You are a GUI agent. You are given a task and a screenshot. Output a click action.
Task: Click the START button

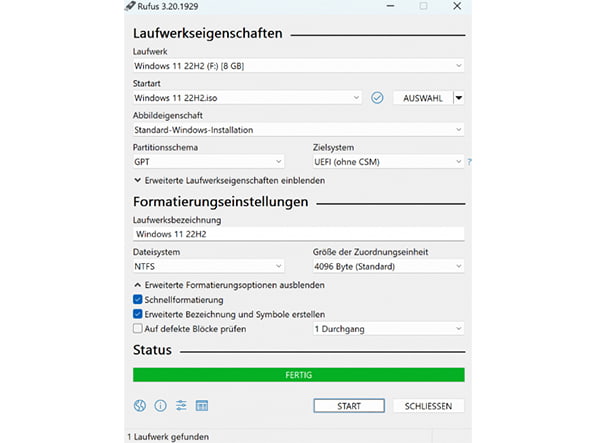[349, 406]
